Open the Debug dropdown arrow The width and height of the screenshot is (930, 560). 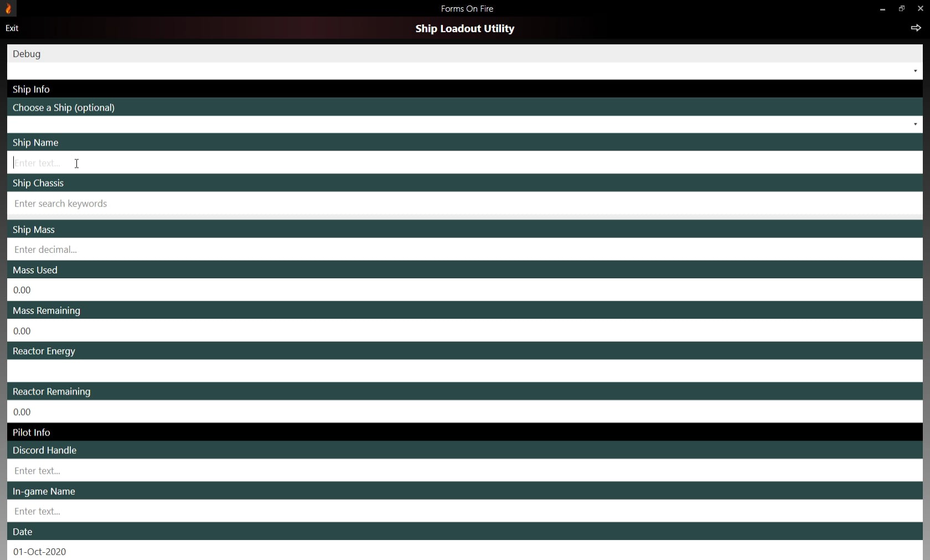point(915,71)
